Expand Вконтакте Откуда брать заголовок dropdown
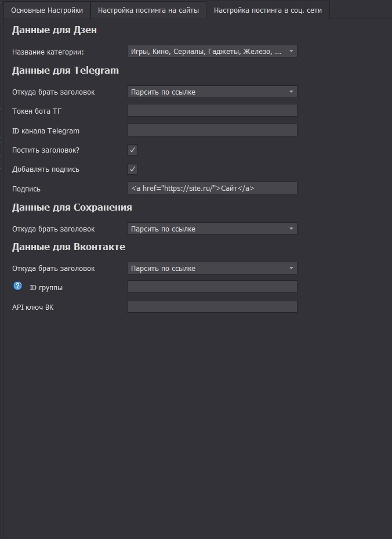The image size is (392, 539). click(x=212, y=268)
